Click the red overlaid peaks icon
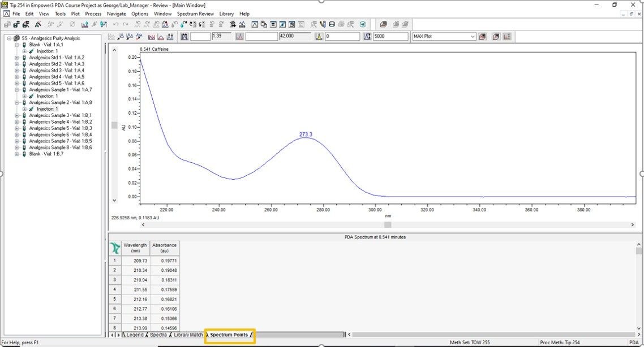This screenshot has height=347, width=644. click(x=152, y=37)
